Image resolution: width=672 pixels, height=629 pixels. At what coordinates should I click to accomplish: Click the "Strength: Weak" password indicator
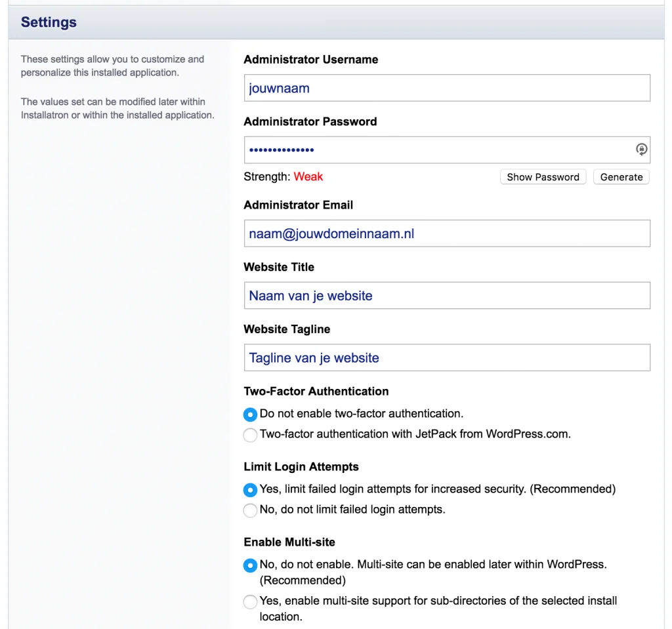pos(283,176)
